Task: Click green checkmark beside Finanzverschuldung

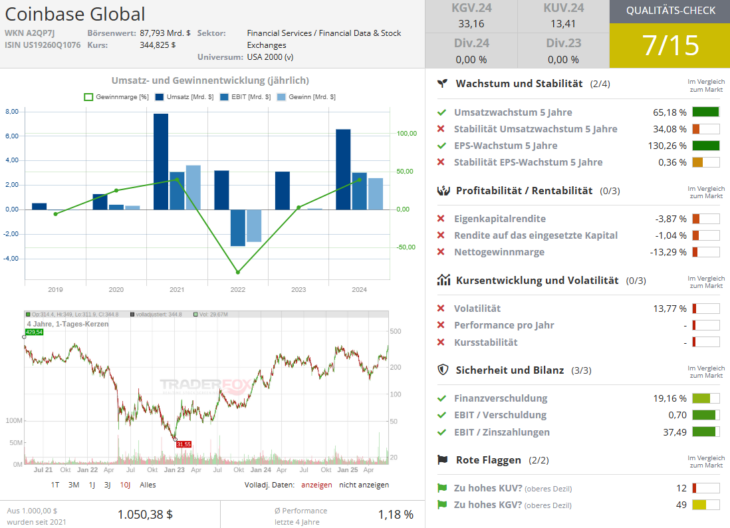Action: pyautogui.click(x=442, y=399)
